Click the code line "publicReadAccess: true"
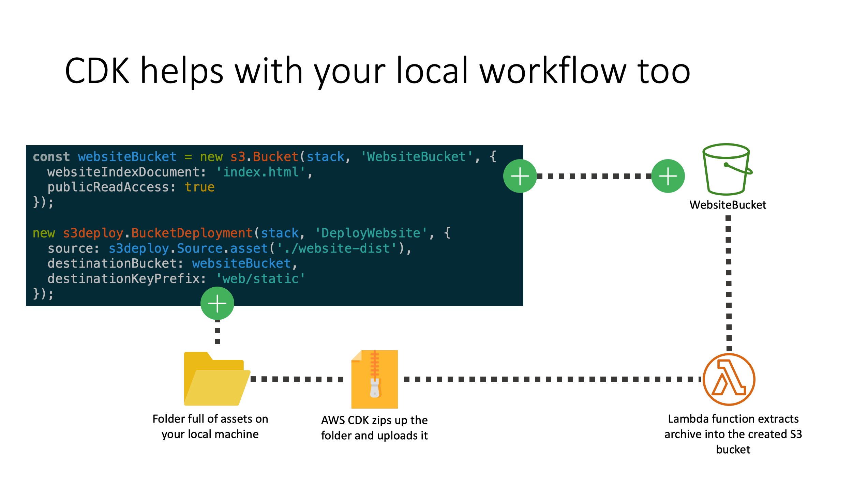This screenshot has height=488, width=868. tap(131, 187)
